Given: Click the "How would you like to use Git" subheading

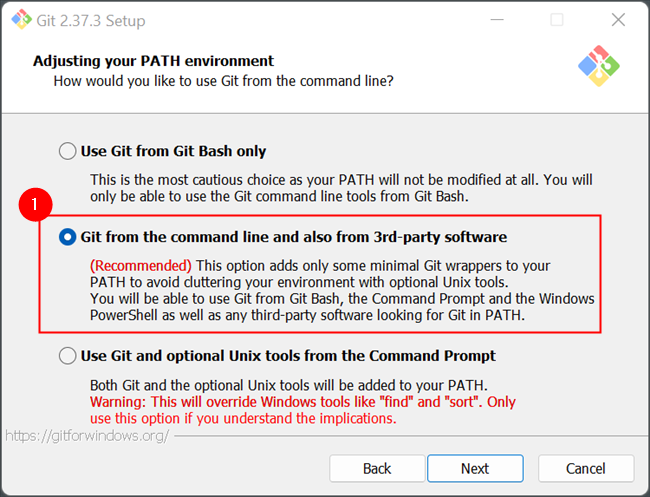Looking at the screenshot, I should (x=222, y=80).
